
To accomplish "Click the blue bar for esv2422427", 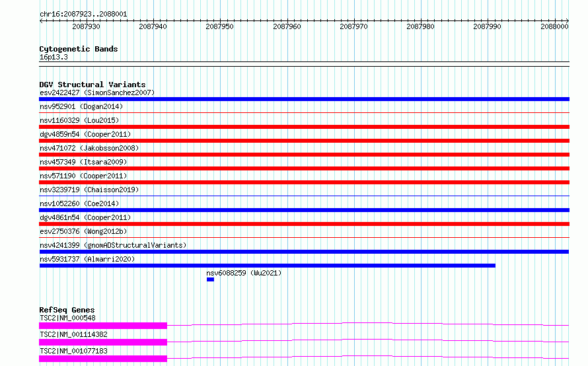I will (x=304, y=99).
